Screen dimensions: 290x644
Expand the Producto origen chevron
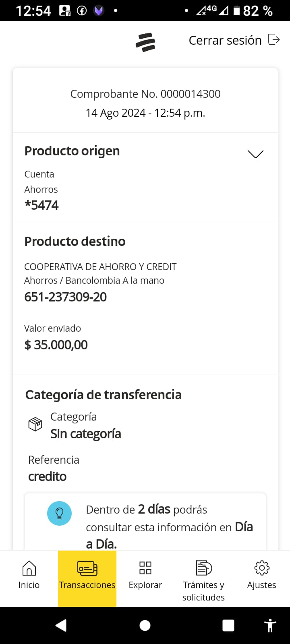(255, 154)
